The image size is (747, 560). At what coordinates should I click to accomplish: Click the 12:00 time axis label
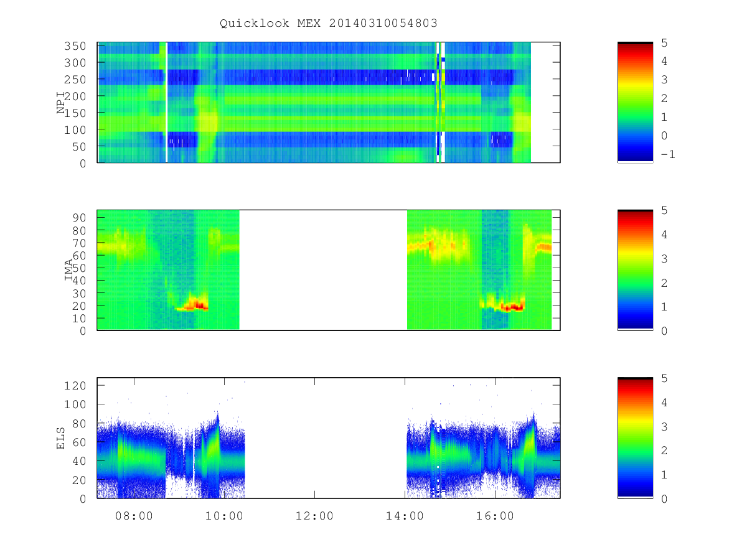click(315, 515)
